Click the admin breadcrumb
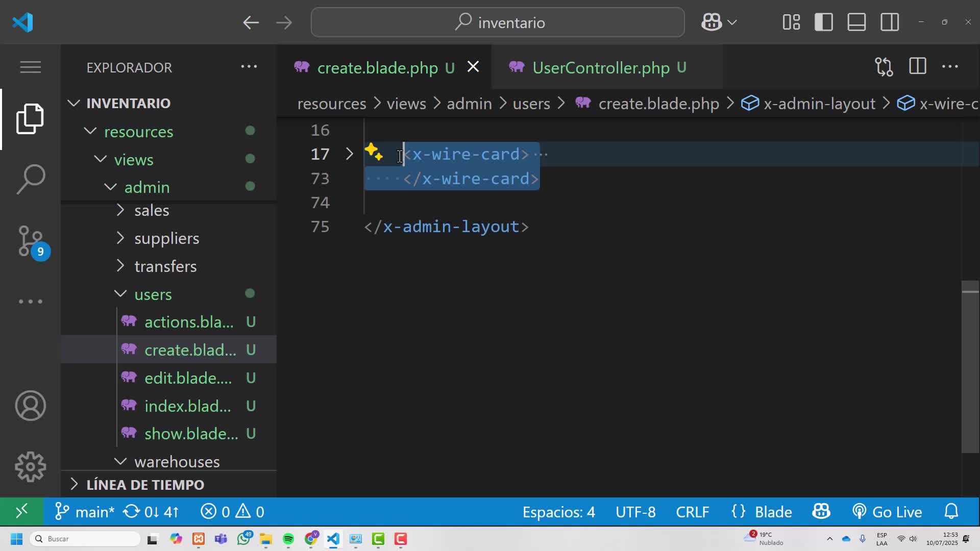Viewport: 980px width, 551px height. [469, 104]
